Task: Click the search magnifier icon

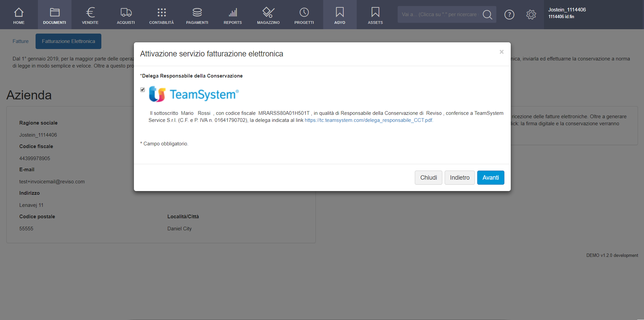Action: coord(487,14)
